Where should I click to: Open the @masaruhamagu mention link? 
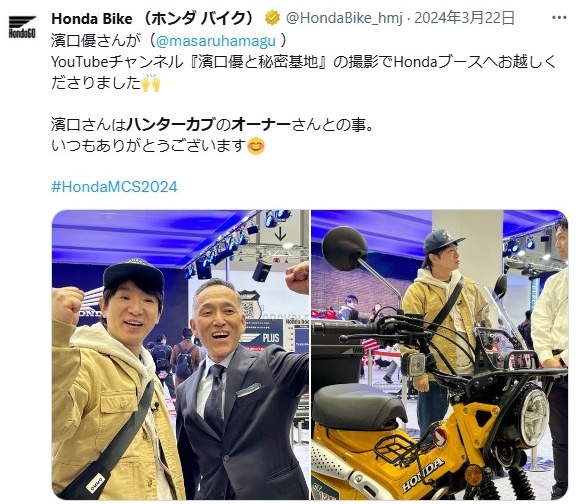coord(216,41)
